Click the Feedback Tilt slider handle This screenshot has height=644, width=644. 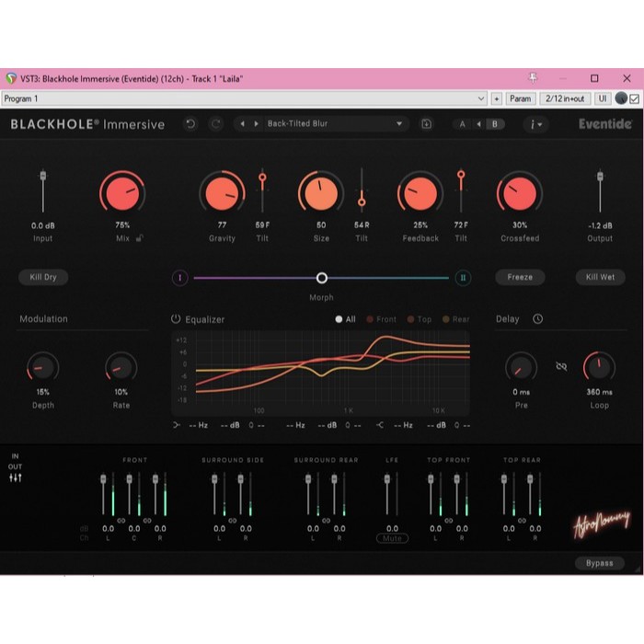tap(461, 175)
